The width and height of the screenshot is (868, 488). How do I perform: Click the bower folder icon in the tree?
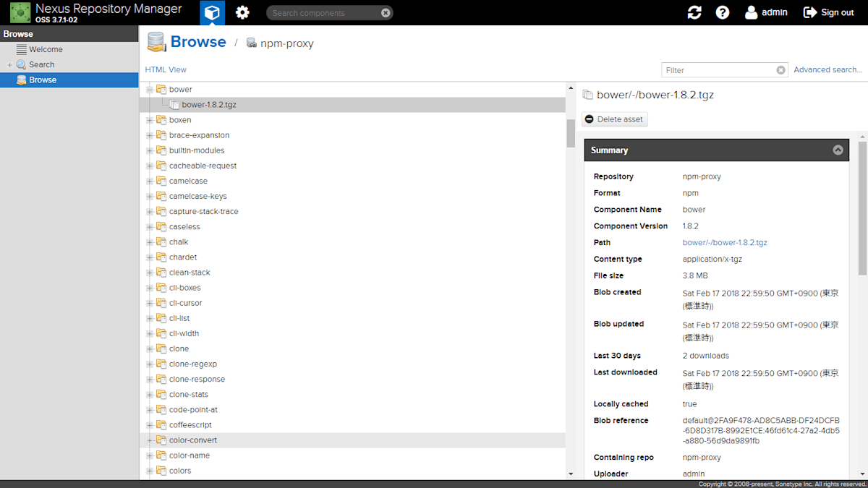(x=161, y=90)
